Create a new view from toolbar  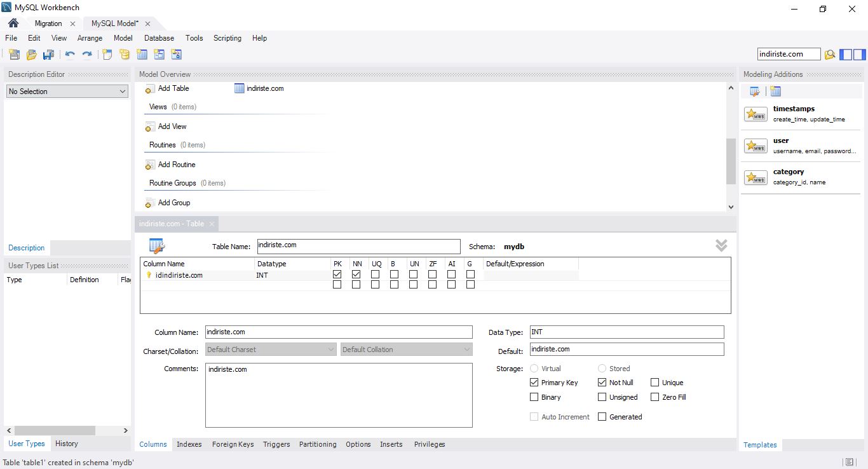click(x=159, y=55)
